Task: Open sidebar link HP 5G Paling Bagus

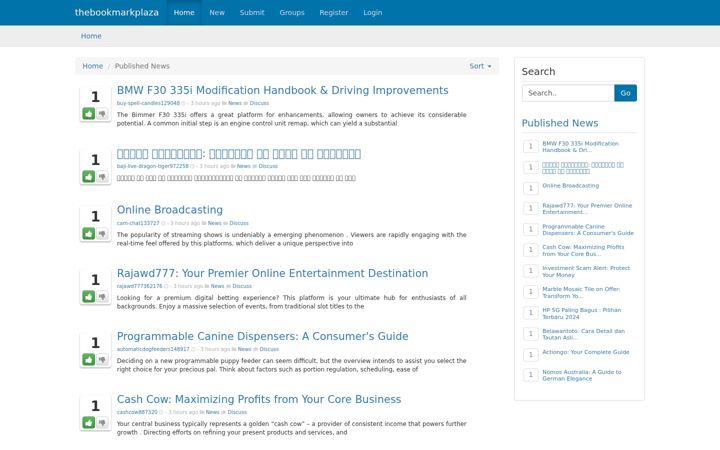Action: (581, 314)
